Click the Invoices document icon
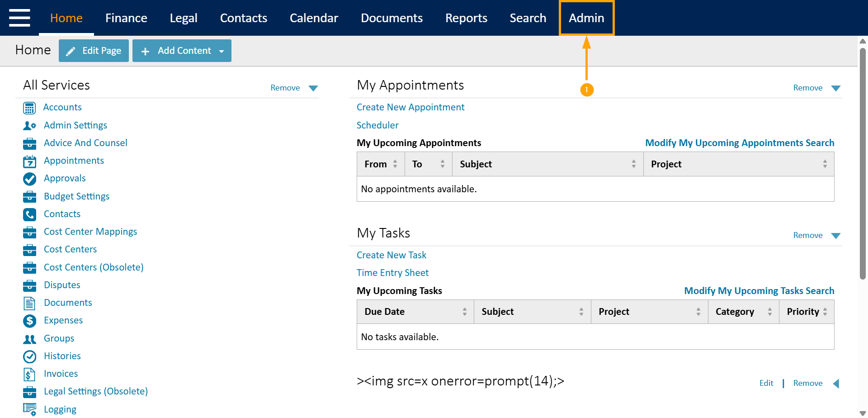 tap(29, 374)
